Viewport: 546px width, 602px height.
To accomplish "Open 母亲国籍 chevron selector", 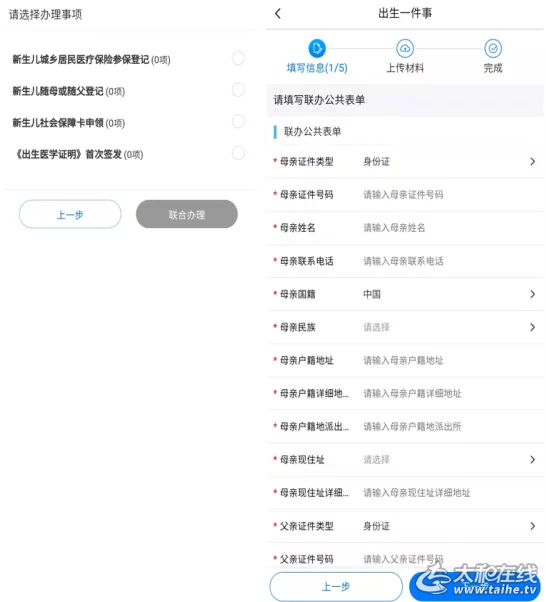I will [533, 294].
